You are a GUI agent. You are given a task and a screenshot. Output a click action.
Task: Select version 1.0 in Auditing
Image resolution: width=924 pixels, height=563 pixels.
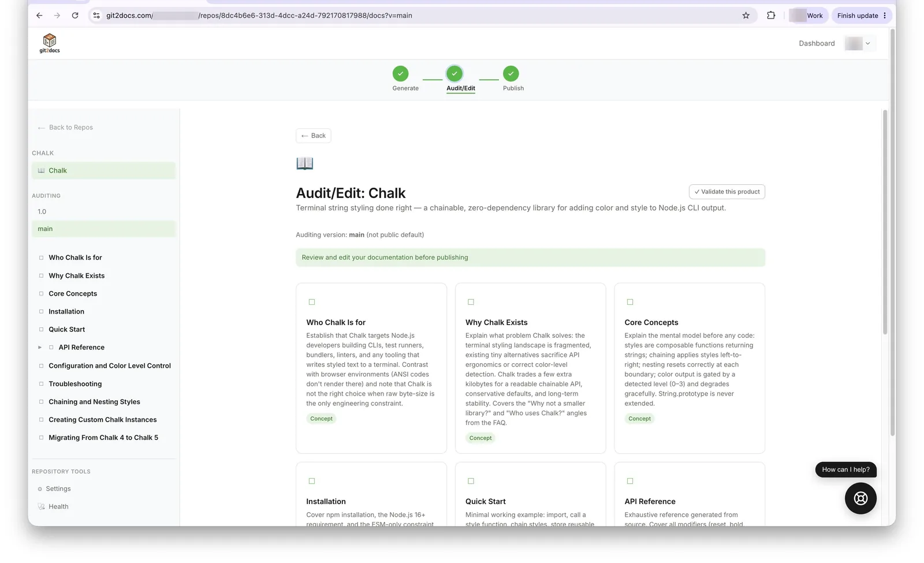click(x=103, y=211)
